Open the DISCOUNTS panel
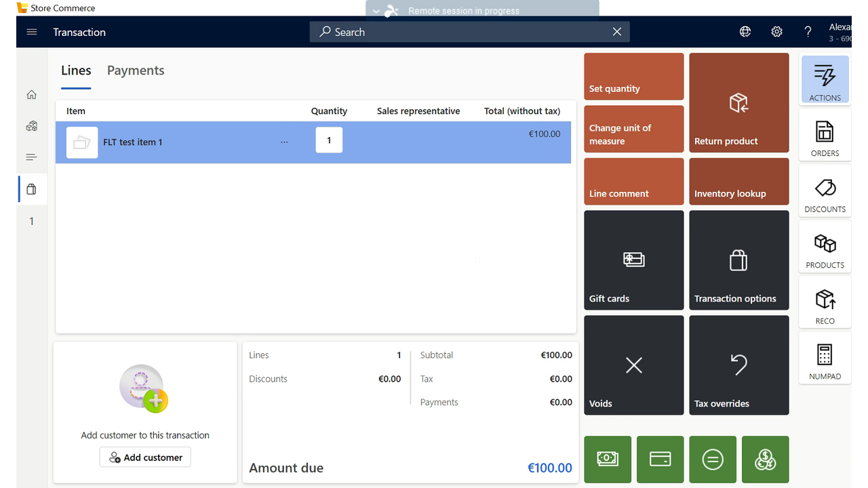The height and width of the screenshot is (488, 868). pyautogui.click(x=825, y=191)
